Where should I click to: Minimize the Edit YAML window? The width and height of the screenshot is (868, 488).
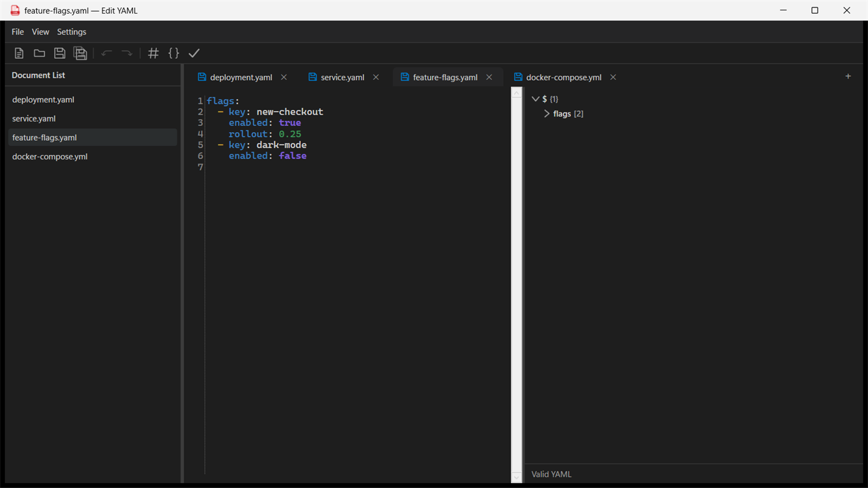point(784,11)
